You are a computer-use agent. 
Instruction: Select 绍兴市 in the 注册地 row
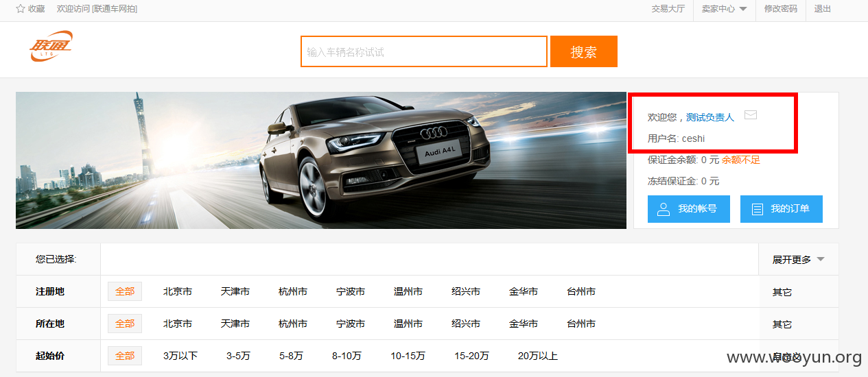[x=466, y=291]
